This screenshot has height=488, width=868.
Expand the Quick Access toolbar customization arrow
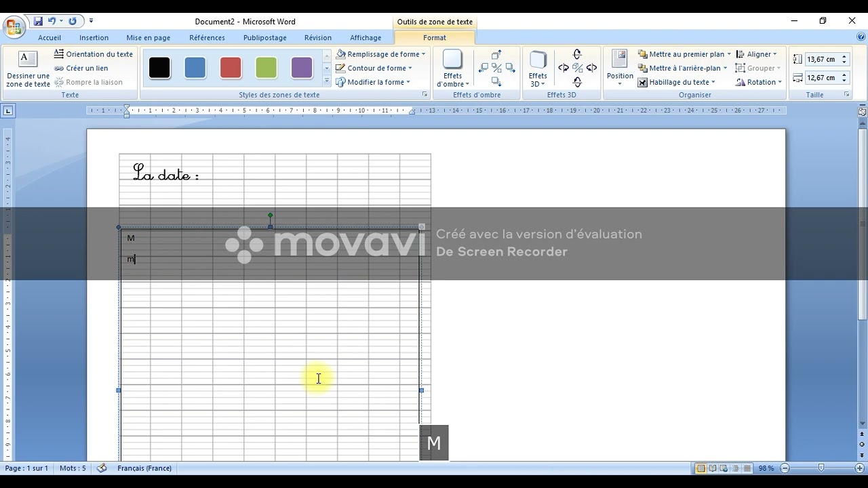point(91,22)
